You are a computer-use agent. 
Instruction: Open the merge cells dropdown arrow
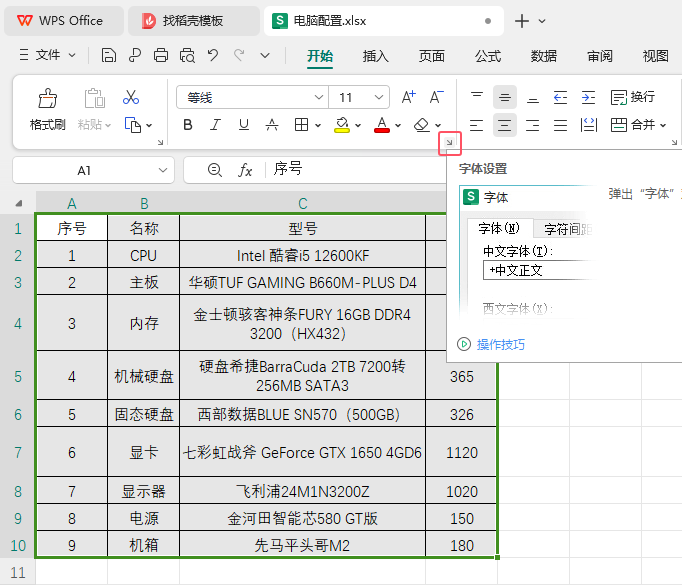pos(663,126)
